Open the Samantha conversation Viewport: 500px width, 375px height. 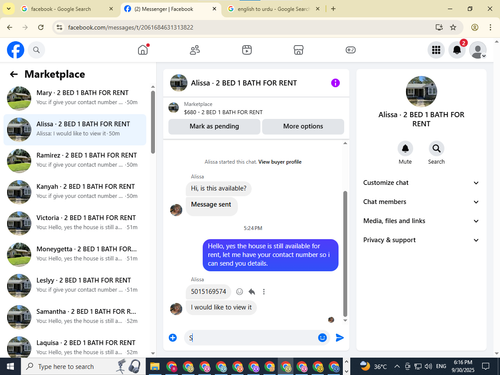[75, 317]
